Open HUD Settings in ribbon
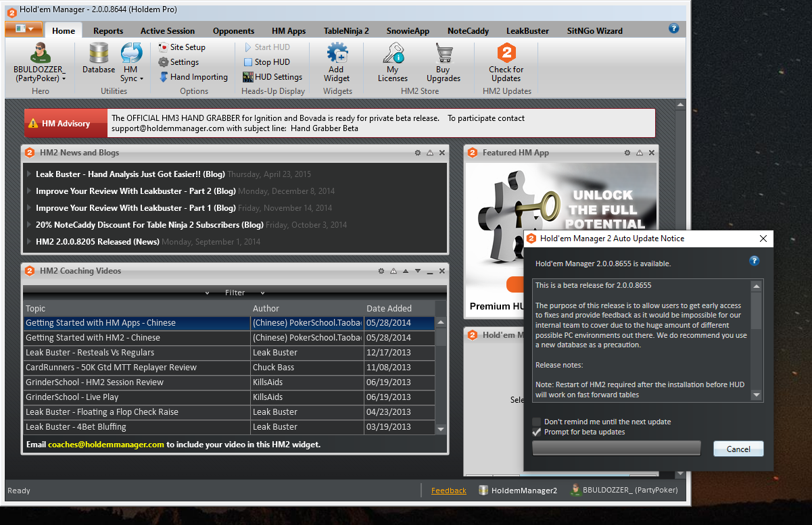812x525 pixels. pos(272,77)
